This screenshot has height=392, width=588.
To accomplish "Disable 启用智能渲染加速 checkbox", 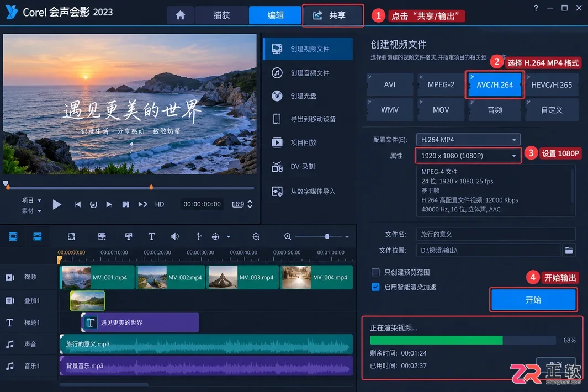I will point(375,287).
